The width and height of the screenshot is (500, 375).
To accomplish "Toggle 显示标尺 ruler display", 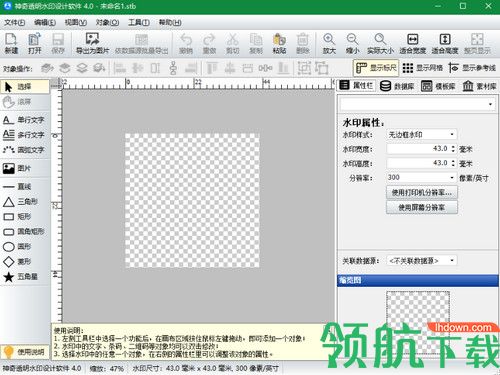I will coord(376,68).
